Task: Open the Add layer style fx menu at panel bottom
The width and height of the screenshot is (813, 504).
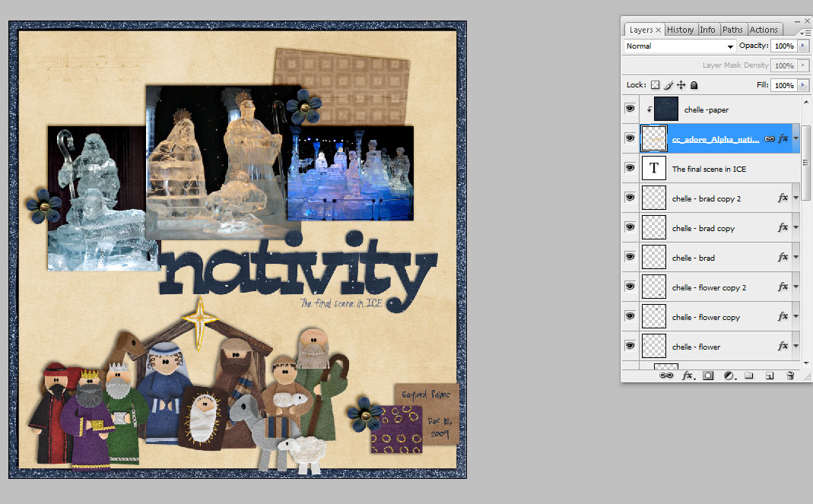Action: tap(688, 376)
